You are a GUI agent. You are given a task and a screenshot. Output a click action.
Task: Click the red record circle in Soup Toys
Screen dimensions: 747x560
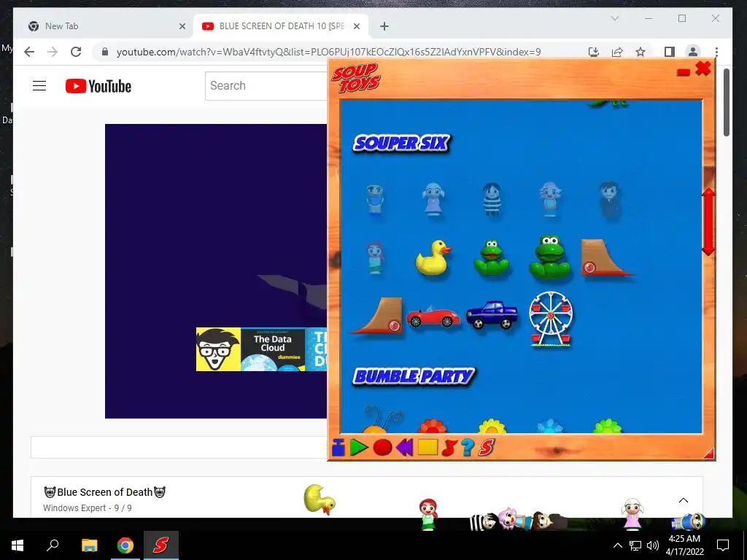(x=382, y=448)
